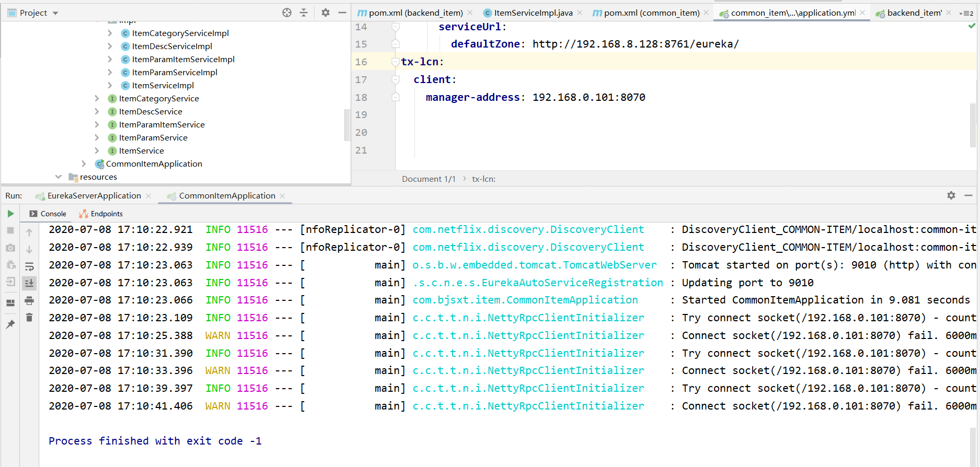Click the "Process finished with exit code -1" line
The width and height of the screenshot is (980, 467).
pyautogui.click(x=155, y=441)
